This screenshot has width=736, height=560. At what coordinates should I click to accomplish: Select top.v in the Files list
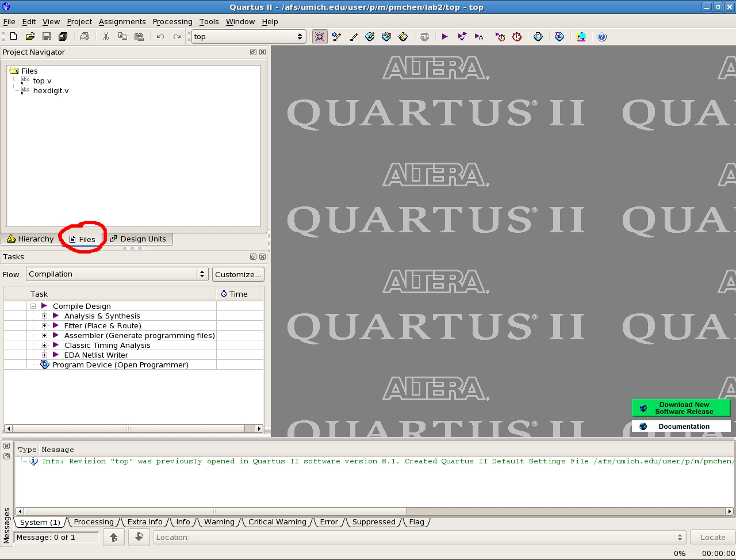pyautogui.click(x=42, y=81)
